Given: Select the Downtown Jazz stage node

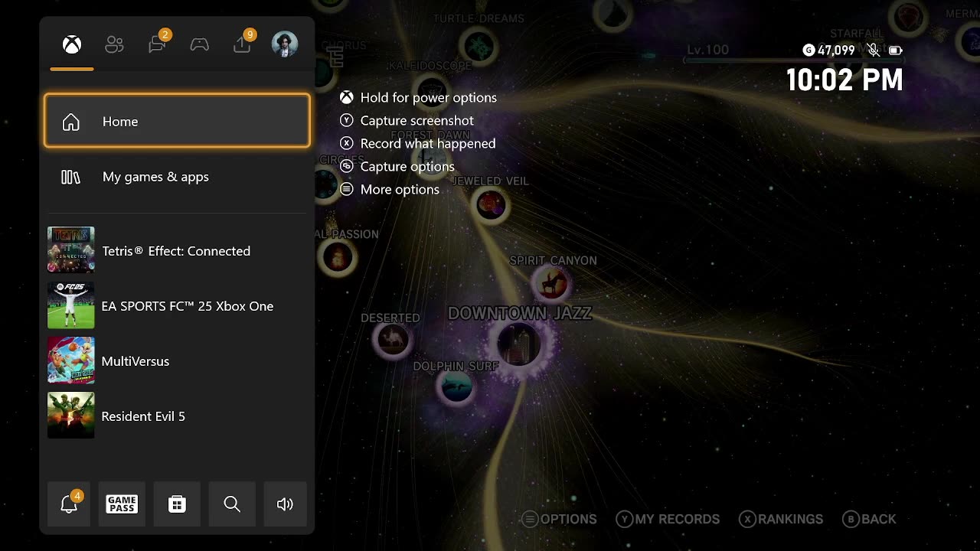Looking at the screenshot, I should point(519,344).
